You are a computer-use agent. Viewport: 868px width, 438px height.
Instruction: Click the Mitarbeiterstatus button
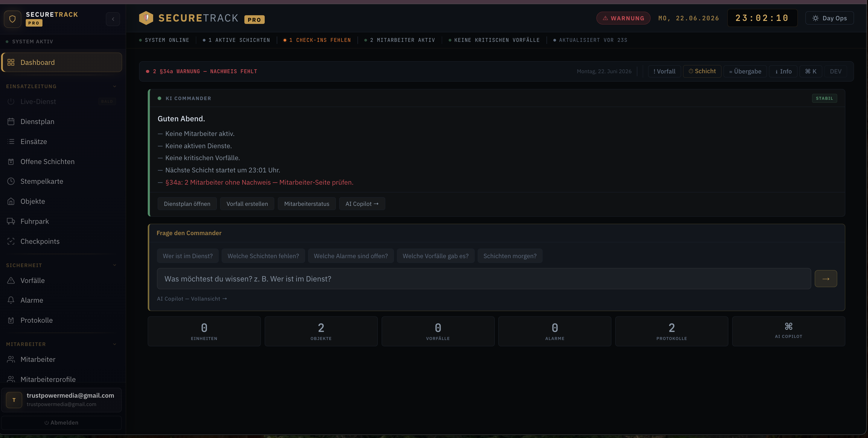point(307,204)
